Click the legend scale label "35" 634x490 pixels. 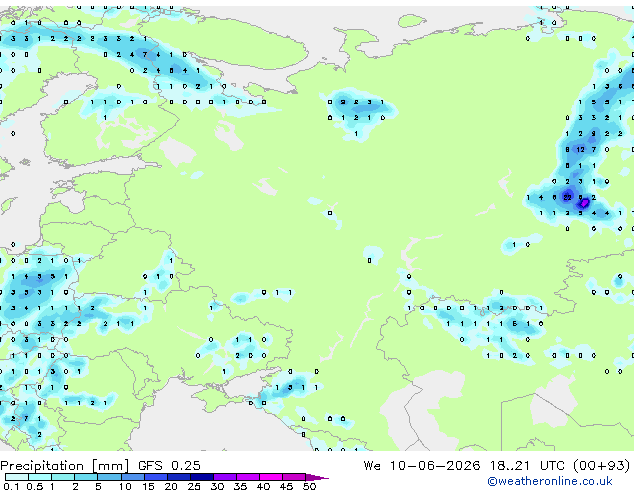pos(240,486)
